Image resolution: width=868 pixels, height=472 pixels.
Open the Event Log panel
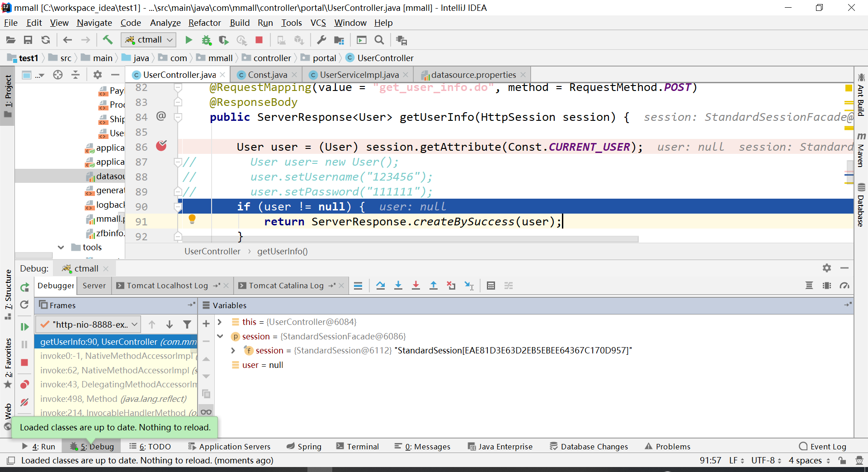[x=822, y=447]
